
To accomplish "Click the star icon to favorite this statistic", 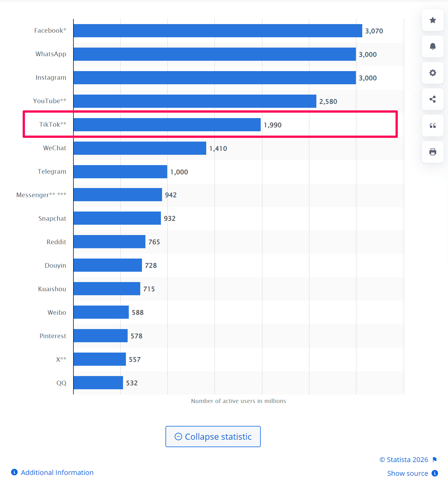I will coord(433,20).
